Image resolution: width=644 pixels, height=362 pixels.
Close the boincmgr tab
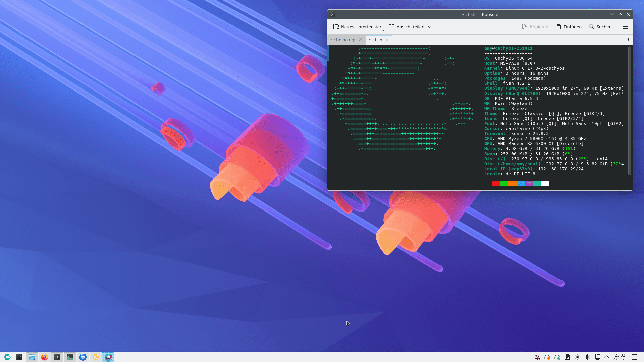(360, 40)
